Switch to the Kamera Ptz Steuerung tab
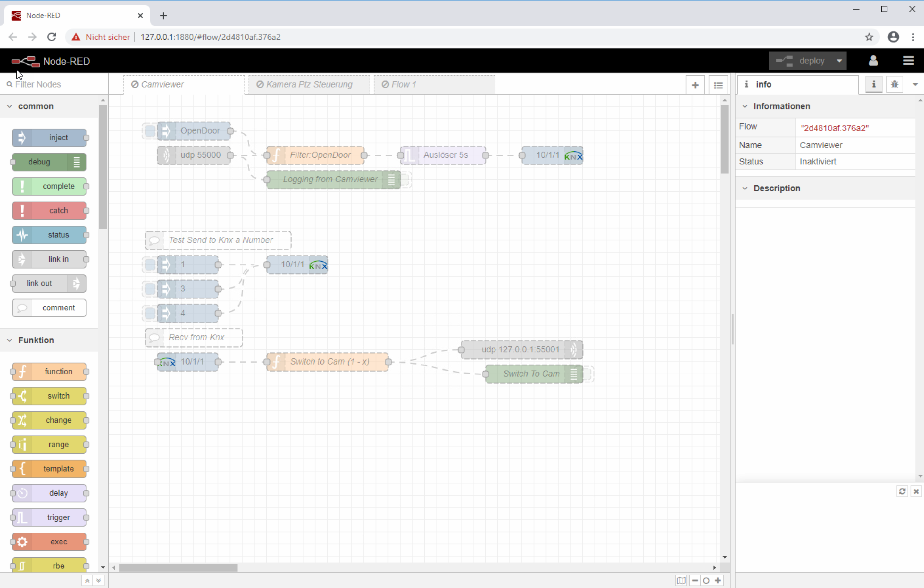 coord(309,84)
